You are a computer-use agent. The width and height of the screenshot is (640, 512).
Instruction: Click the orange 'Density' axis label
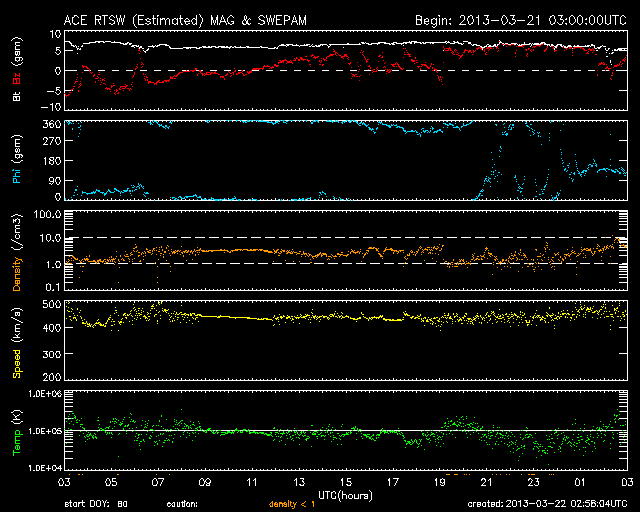click(17, 273)
